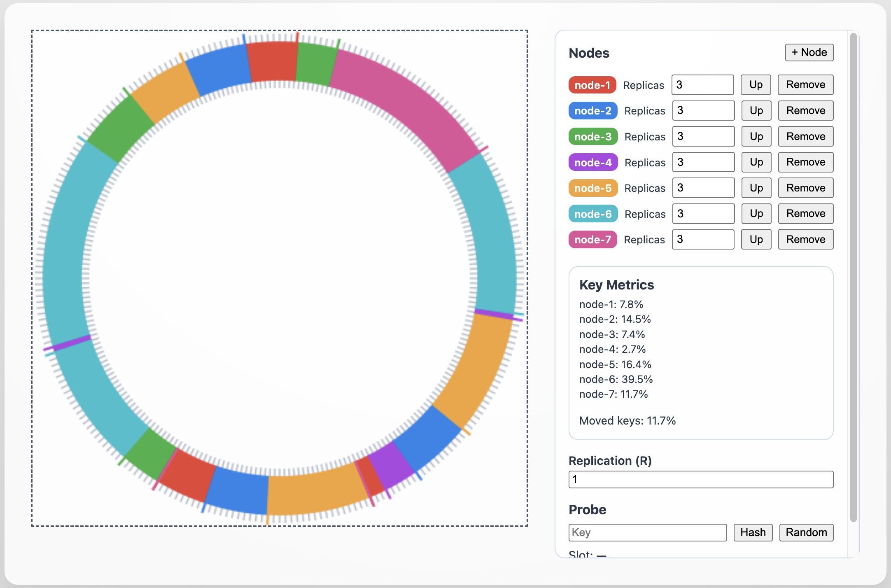Click the + Node button

click(809, 52)
